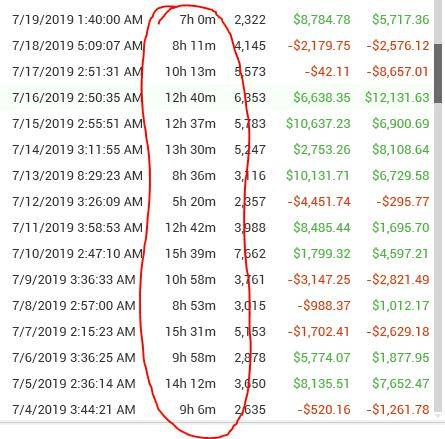Click the 15h 31m duration cell
The image size is (445, 439).
[190, 332]
